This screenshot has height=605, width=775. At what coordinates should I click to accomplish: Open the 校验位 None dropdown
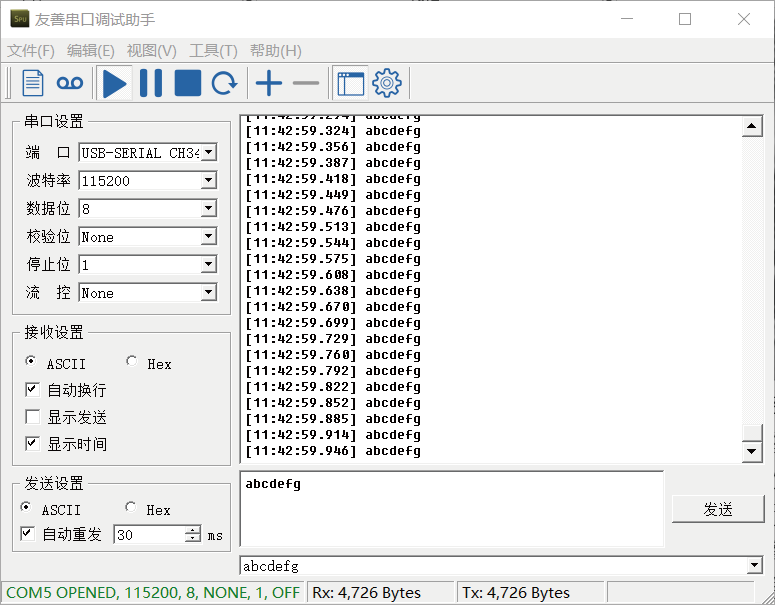(209, 237)
